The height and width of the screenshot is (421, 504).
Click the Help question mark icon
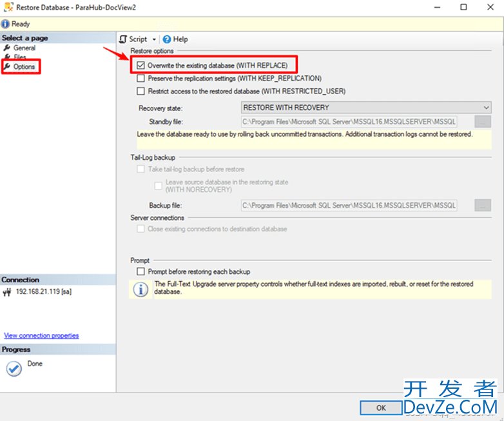click(x=166, y=39)
